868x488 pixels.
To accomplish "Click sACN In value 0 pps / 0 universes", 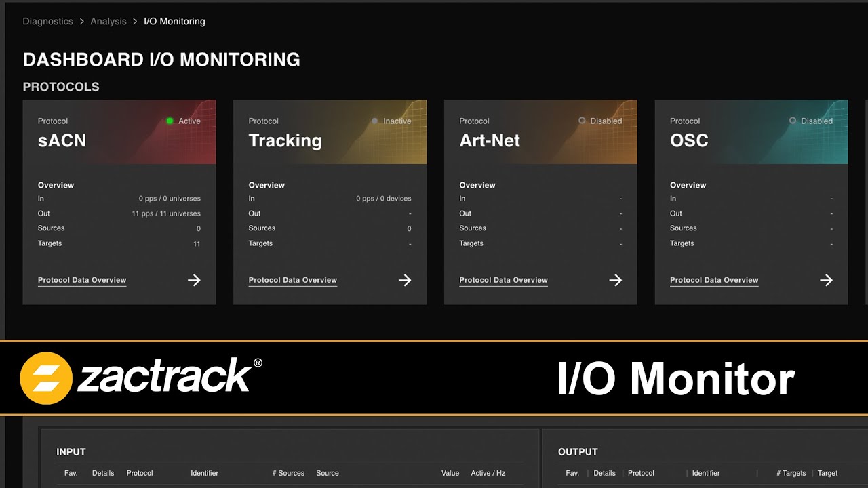I will click(x=170, y=199).
